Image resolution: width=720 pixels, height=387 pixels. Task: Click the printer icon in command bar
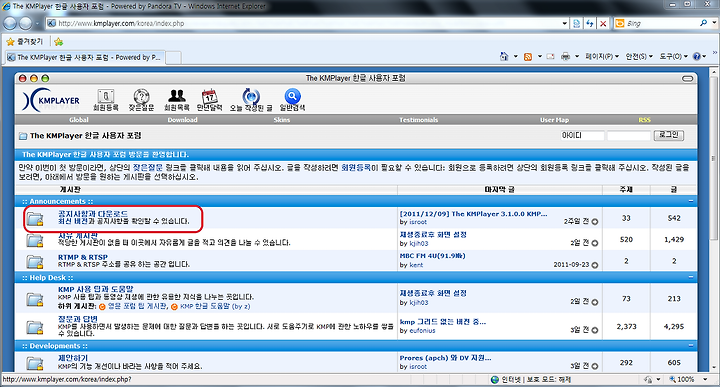565,56
